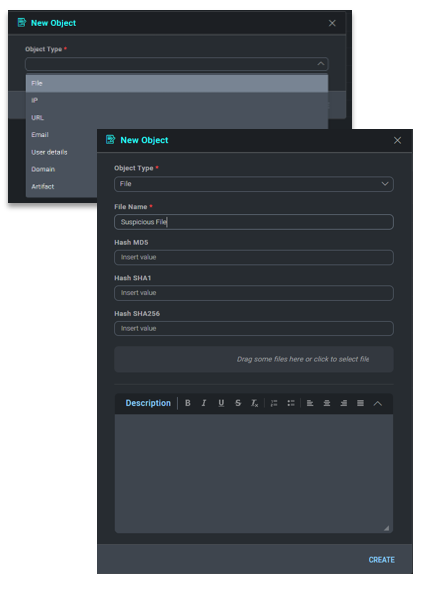Collapse the Description editor chevron

pyautogui.click(x=378, y=403)
